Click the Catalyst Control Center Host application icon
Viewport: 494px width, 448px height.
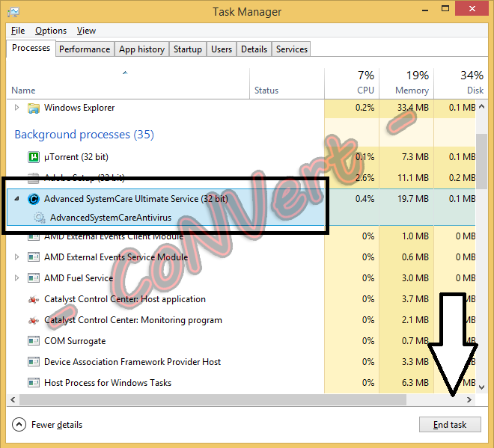[x=34, y=299]
